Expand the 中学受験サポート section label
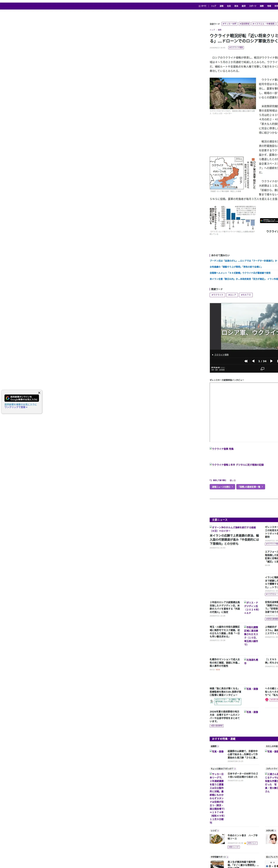Image resolution: width=278 pixels, height=868 pixels. pos(219,857)
